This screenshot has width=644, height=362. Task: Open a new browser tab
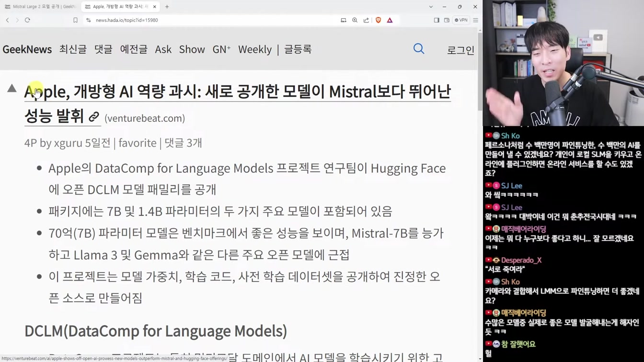coord(167,7)
